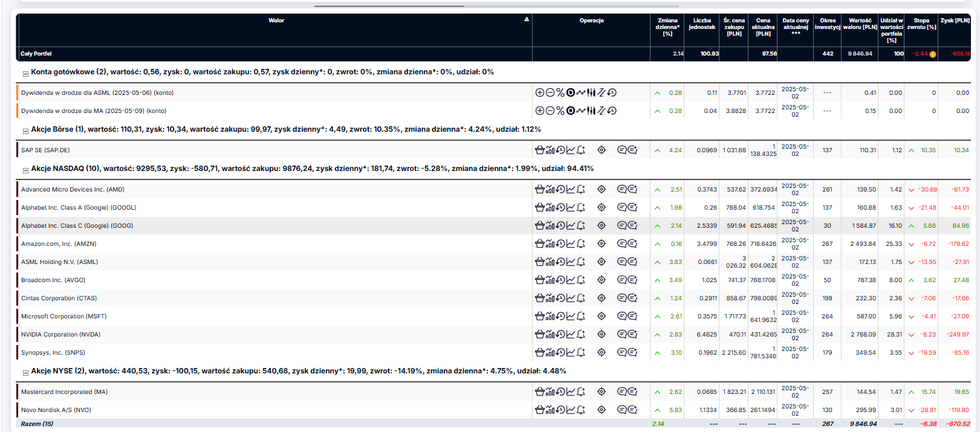Open the line chart icon for Cintas Corporation

point(571,298)
